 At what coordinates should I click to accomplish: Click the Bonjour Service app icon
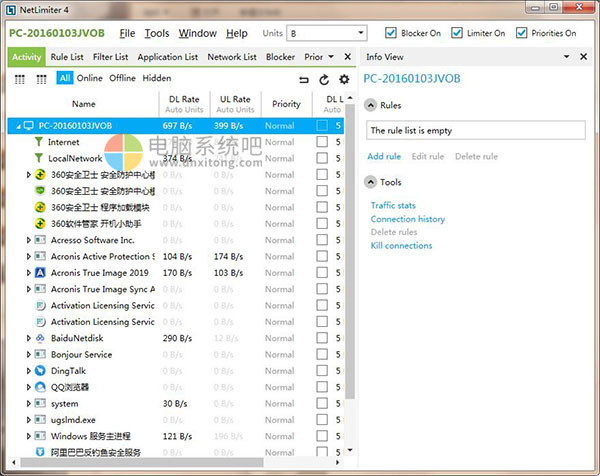click(40, 354)
